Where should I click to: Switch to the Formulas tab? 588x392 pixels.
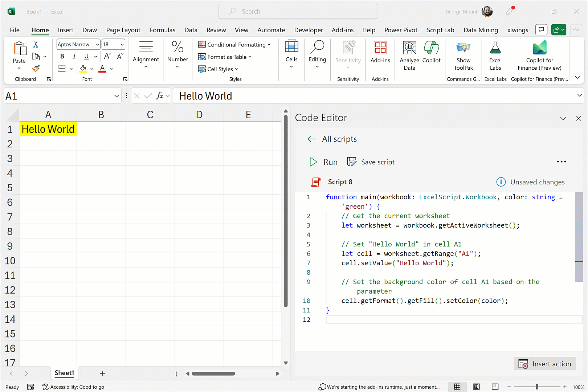(162, 30)
